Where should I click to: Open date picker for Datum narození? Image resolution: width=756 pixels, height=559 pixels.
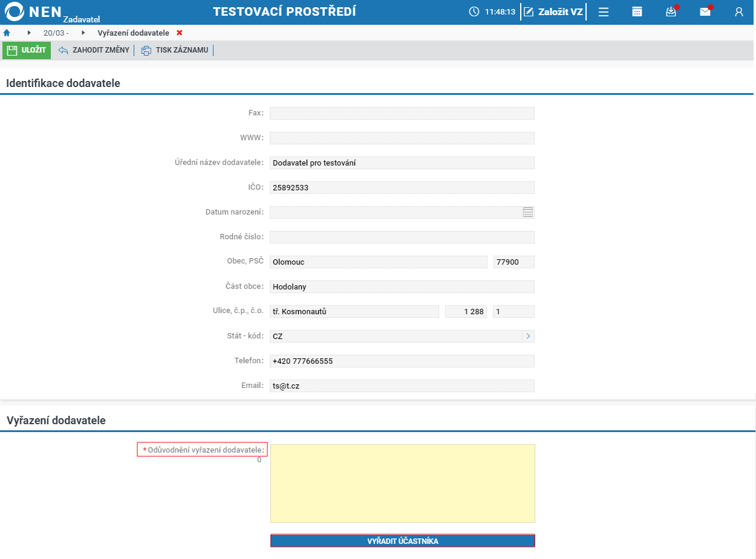tap(528, 212)
